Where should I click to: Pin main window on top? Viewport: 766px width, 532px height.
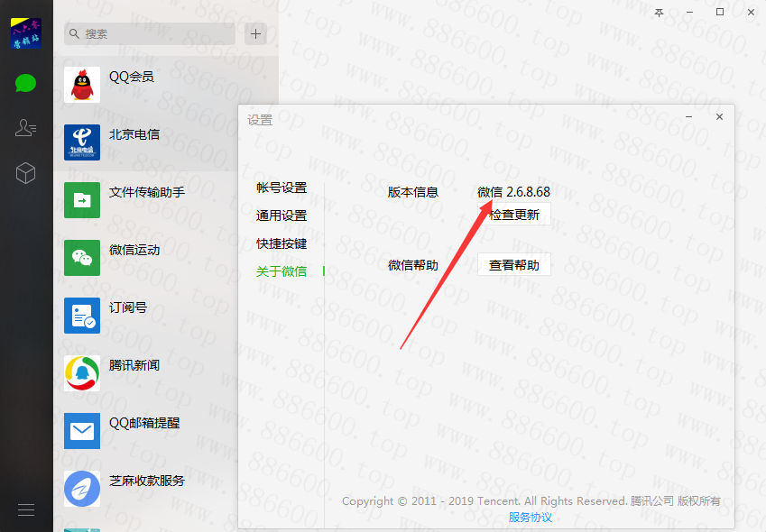tap(659, 13)
